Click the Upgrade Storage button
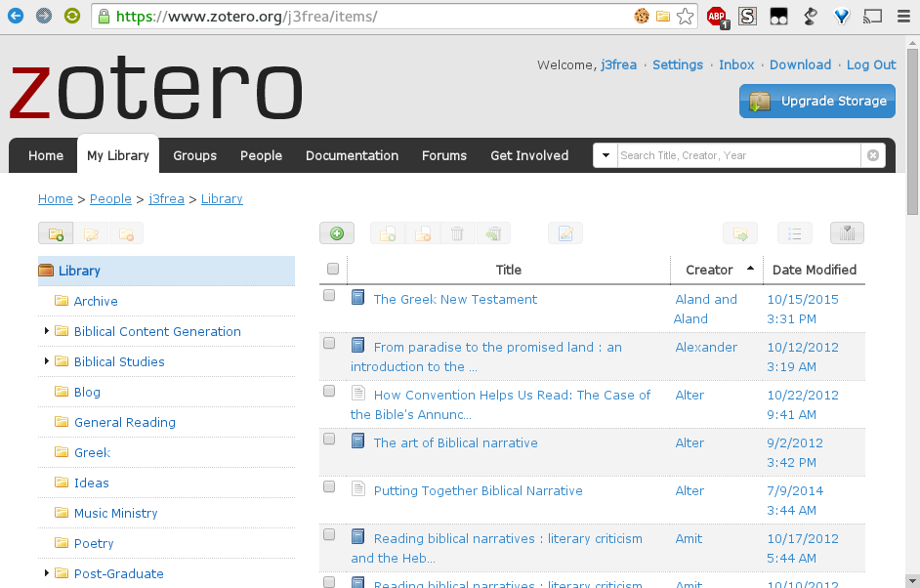Screen dimensions: 920x588 [817, 101]
